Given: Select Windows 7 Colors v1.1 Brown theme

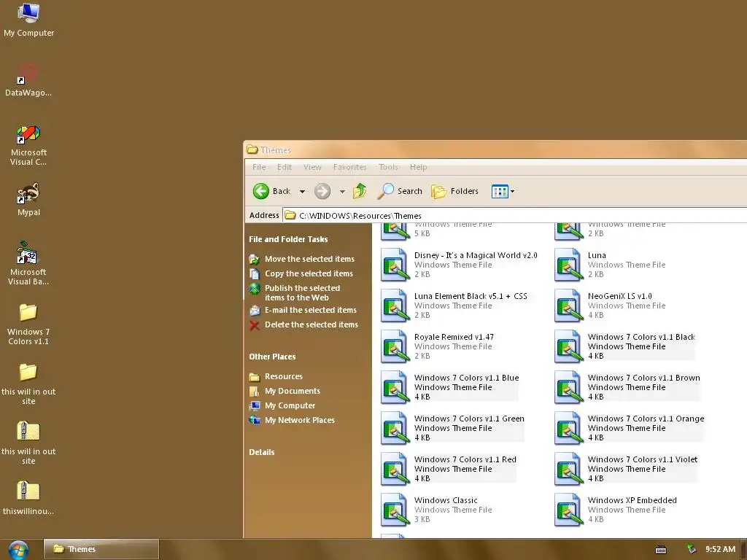Looking at the screenshot, I should (x=627, y=388).
